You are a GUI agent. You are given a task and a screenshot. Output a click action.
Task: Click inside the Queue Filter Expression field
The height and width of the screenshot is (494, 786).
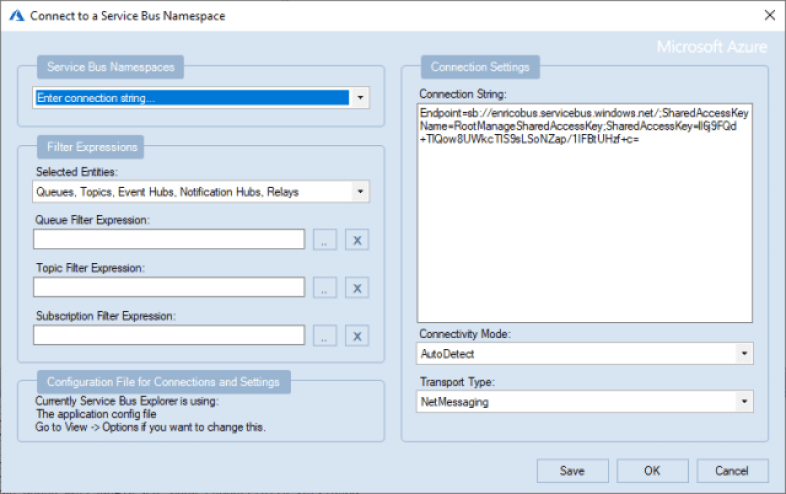(x=169, y=239)
